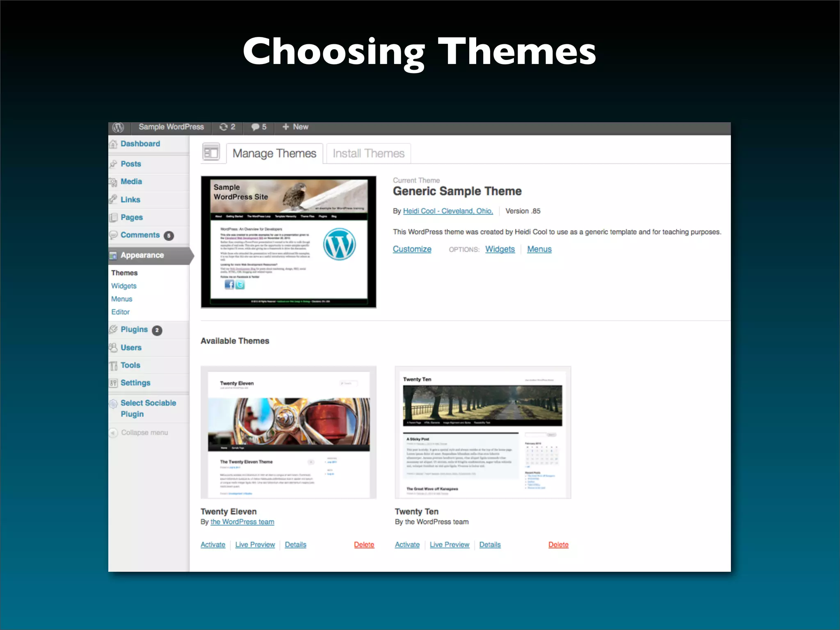The width and height of the screenshot is (840, 630).
Task: Click the Users icon in sidebar
Action: [x=113, y=348]
